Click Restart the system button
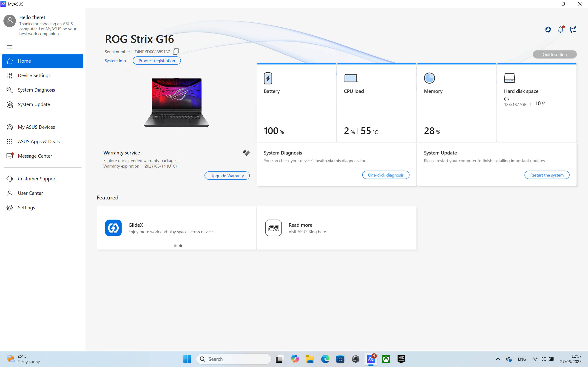 547,175
